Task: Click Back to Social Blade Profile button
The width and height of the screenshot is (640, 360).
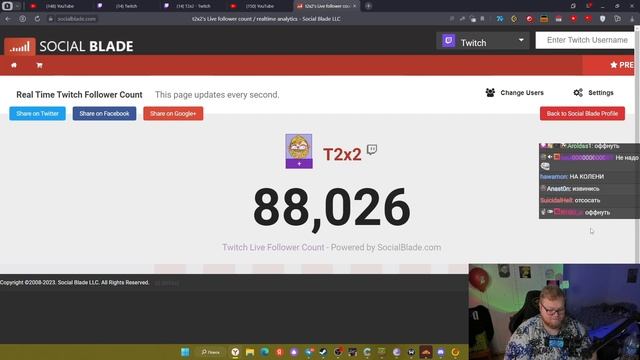Action: tap(582, 113)
